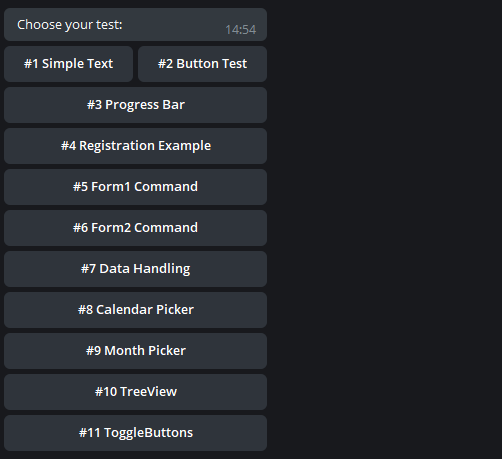Viewport: 502px width, 459px height.
Task: Click the 'Registration Example' label text
Action: (145, 146)
